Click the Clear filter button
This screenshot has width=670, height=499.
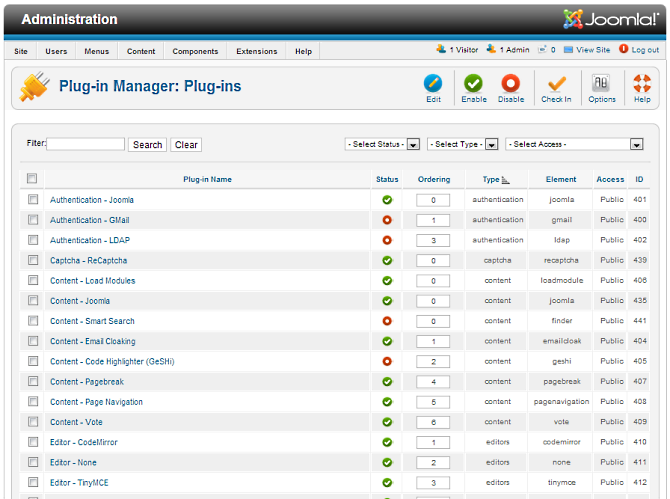tap(186, 145)
